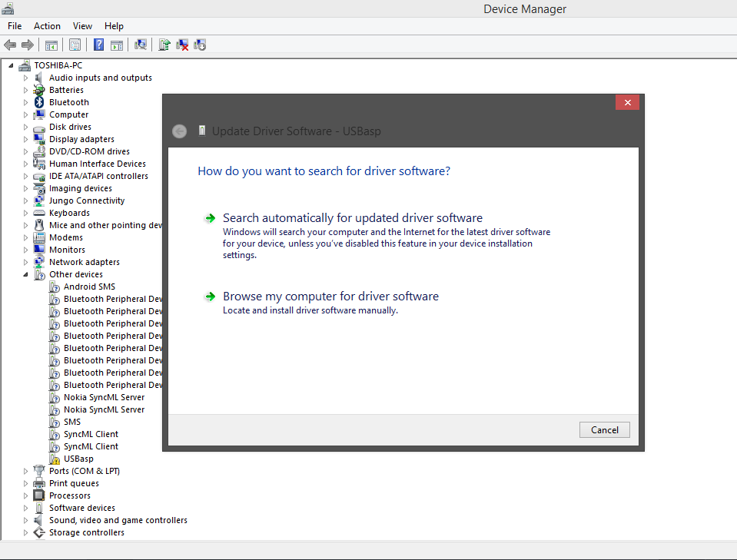737x560 pixels.
Task: Expand the Network adapters category
Action: [x=25, y=262]
